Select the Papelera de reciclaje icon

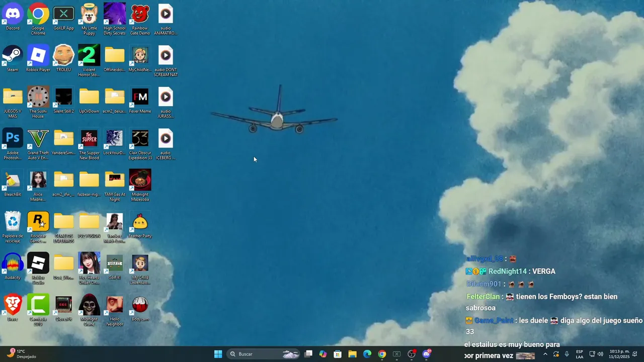coord(13,227)
